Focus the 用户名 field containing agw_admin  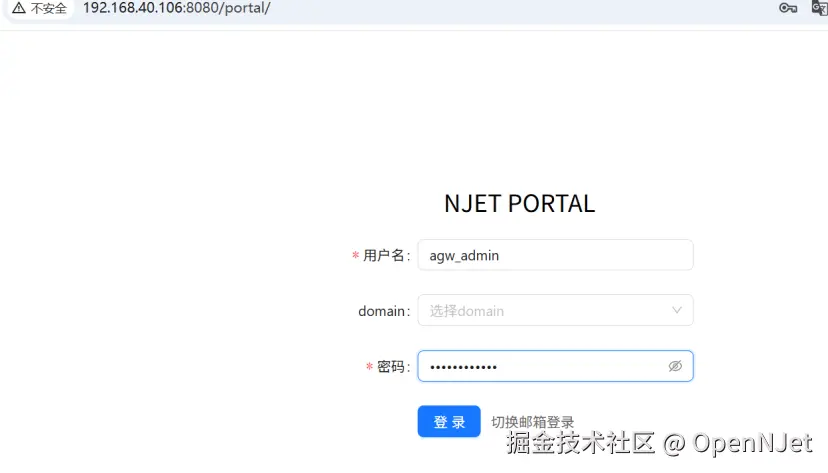555,255
